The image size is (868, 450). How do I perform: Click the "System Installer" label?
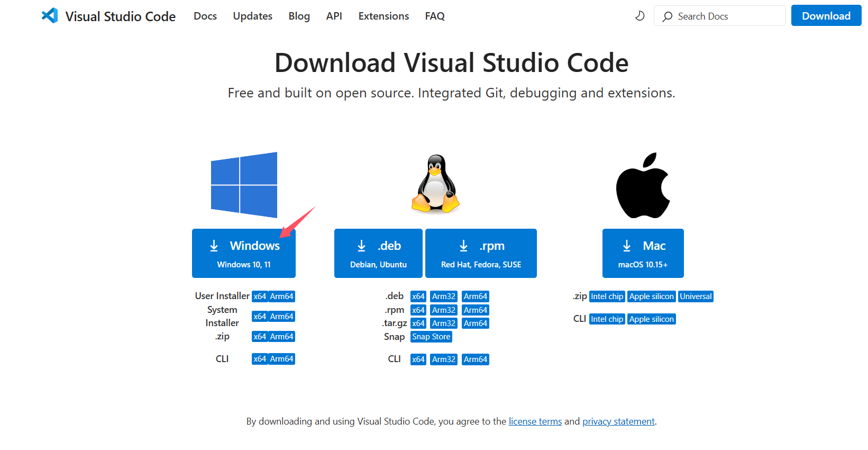pos(222,316)
